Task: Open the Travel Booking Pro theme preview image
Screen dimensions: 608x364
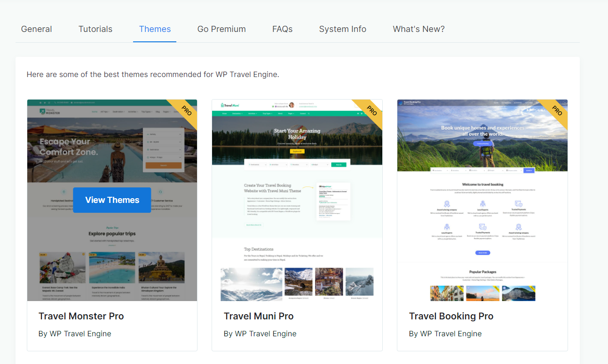Action: [x=482, y=200]
